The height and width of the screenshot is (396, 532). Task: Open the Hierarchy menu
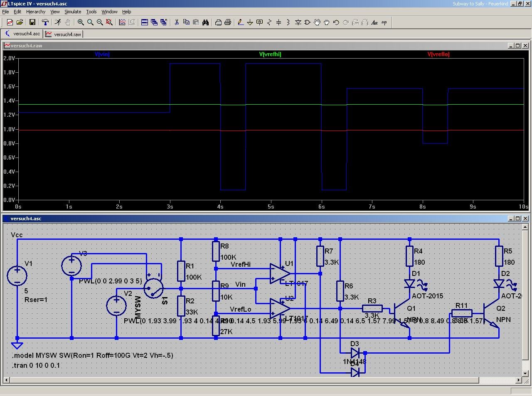pyautogui.click(x=36, y=12)
